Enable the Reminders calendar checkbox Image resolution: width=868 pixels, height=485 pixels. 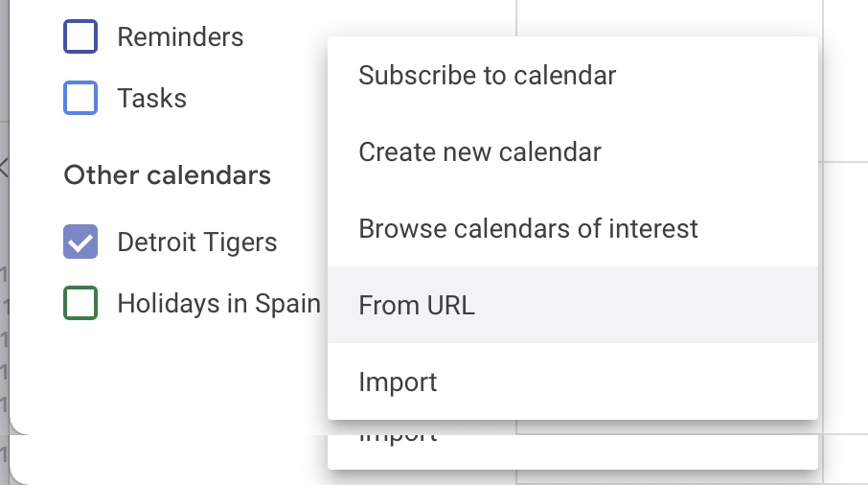[x=80, y=36]
